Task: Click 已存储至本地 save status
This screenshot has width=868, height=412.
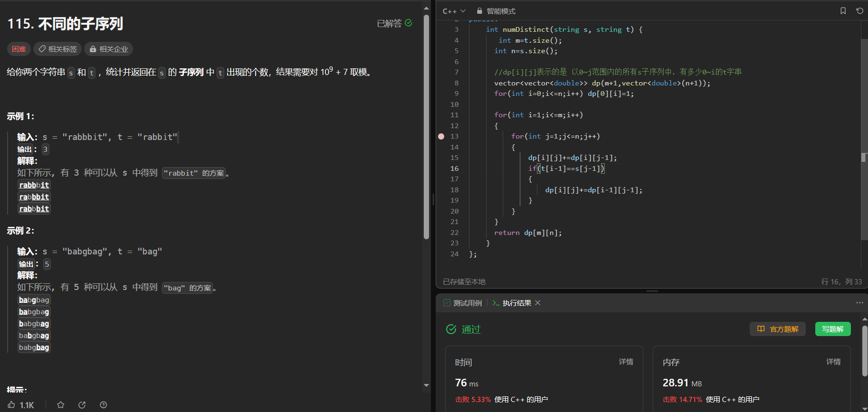Action: (x=464, y=281)
